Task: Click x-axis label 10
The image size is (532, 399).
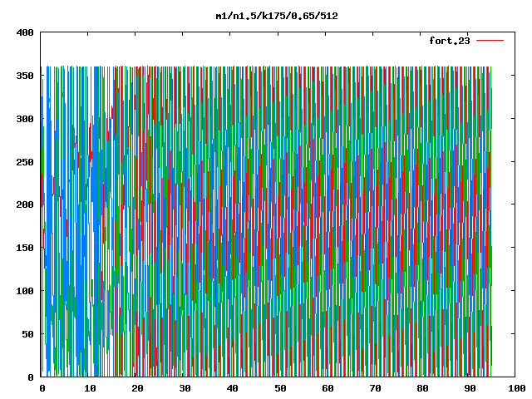Action: pos(90,388)
